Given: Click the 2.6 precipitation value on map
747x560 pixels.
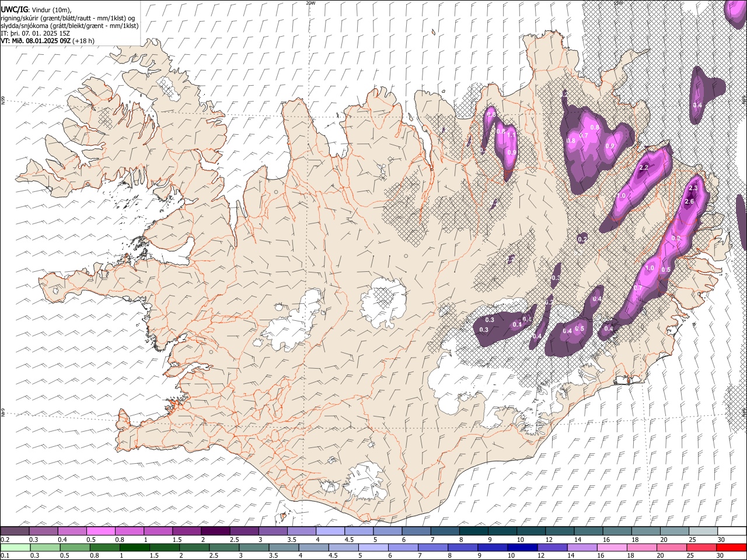Looking at the screenshot, I should coord(689,202).
